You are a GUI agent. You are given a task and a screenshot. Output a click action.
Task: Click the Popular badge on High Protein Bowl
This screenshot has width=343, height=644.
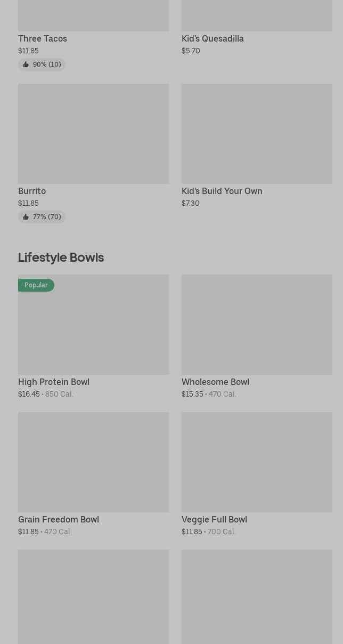point(36,285)
